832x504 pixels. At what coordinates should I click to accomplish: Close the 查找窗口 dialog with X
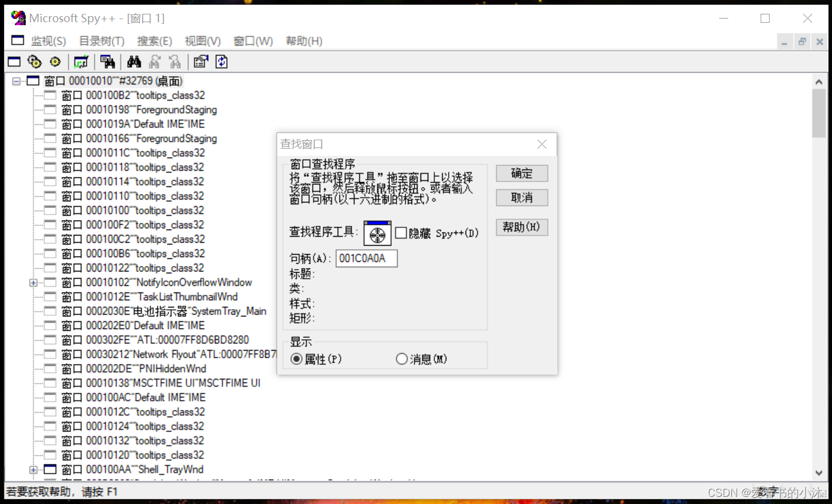542,144
